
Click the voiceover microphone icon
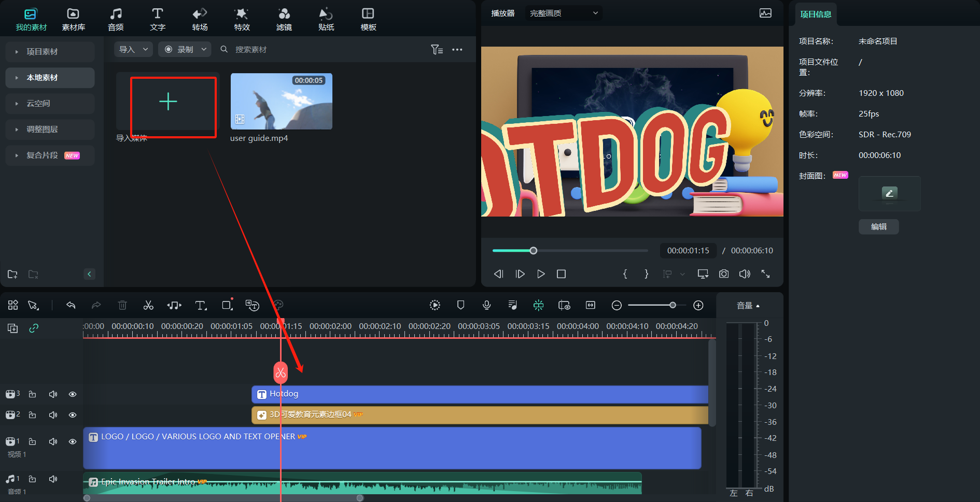[486, 305]
